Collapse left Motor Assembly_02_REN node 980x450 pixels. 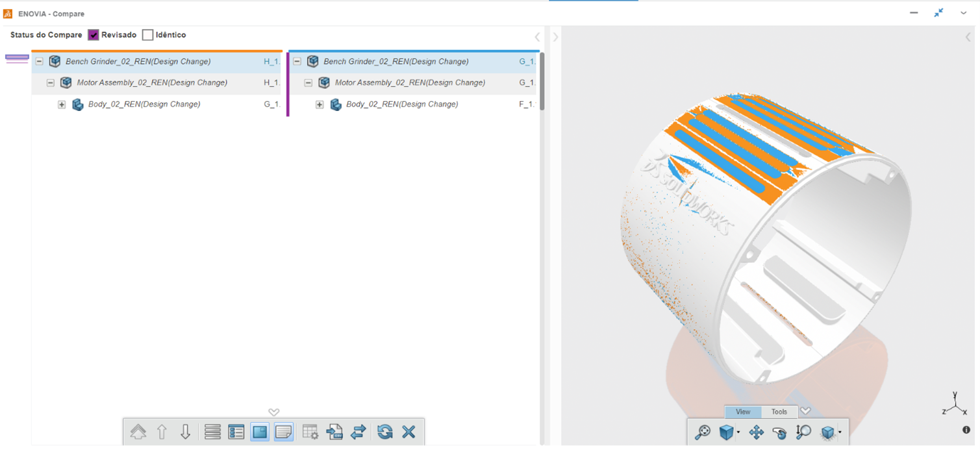51,83
